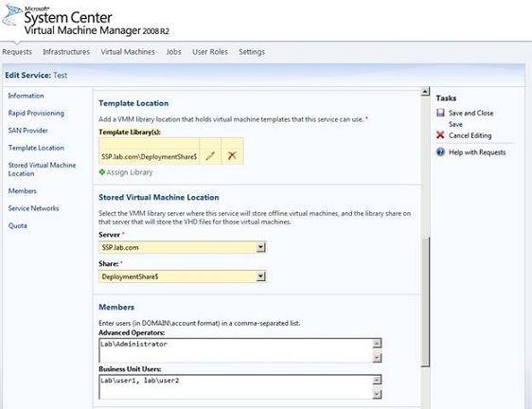Remove template library with red X icon
532x409 pixels.
pyautogui.click(x=232, y=156)
